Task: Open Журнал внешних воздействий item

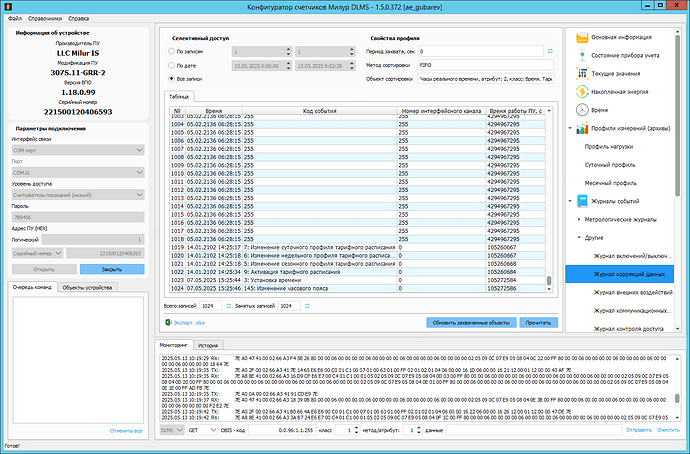Action: coord(633,292)
